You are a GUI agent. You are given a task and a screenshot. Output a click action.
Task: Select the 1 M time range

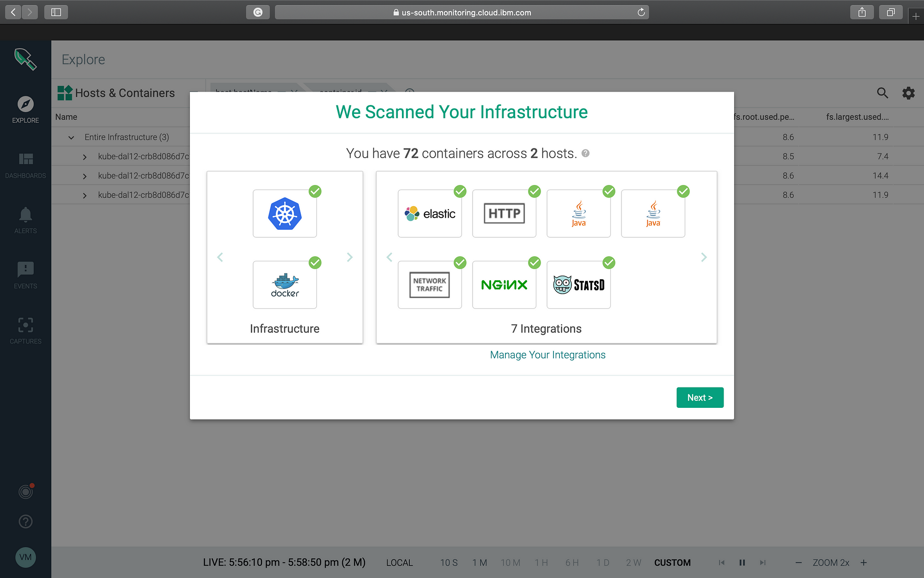tap(480, 563)
